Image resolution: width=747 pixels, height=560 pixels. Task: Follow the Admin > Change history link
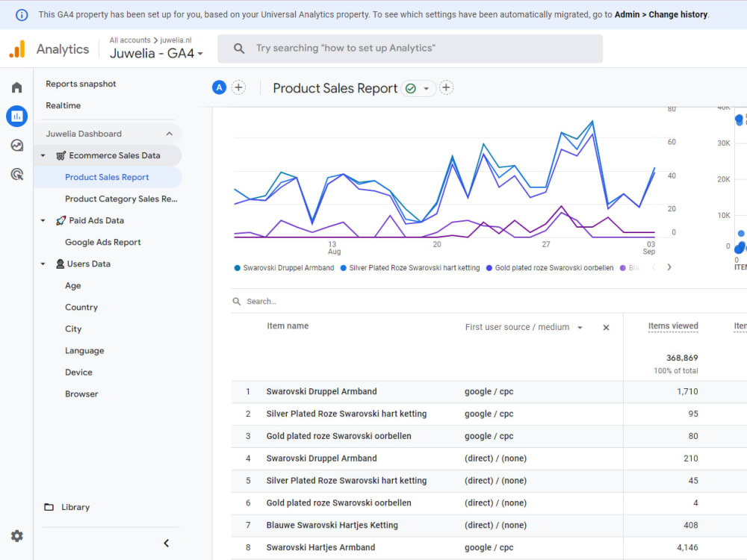coord(660,14)
